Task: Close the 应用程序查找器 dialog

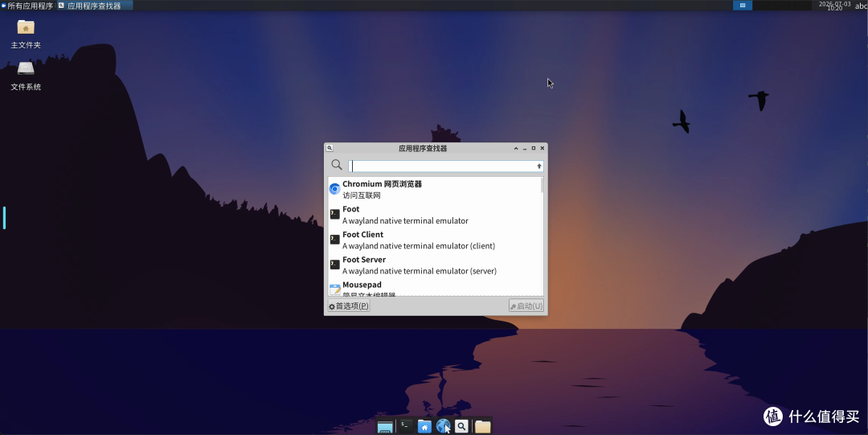Action: tap(542, 149)
